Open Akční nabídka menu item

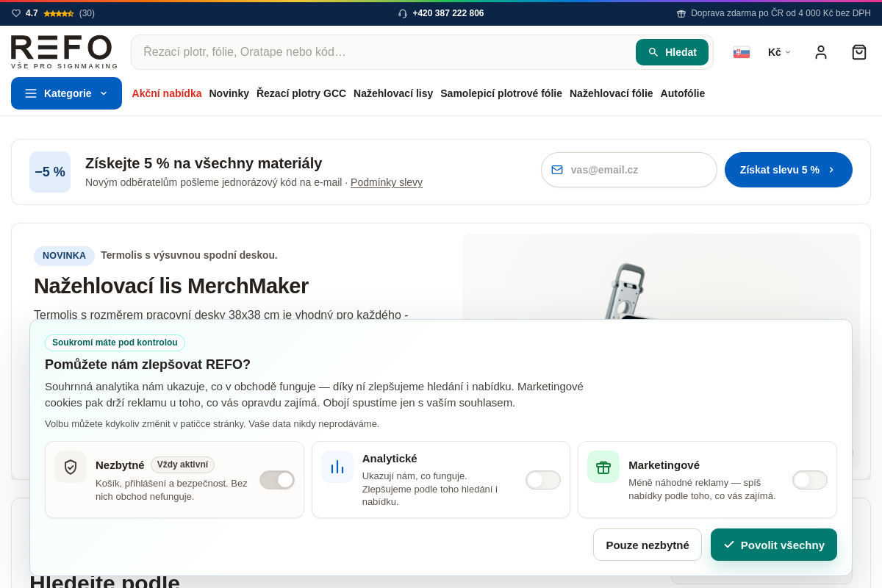coord(167,93)
